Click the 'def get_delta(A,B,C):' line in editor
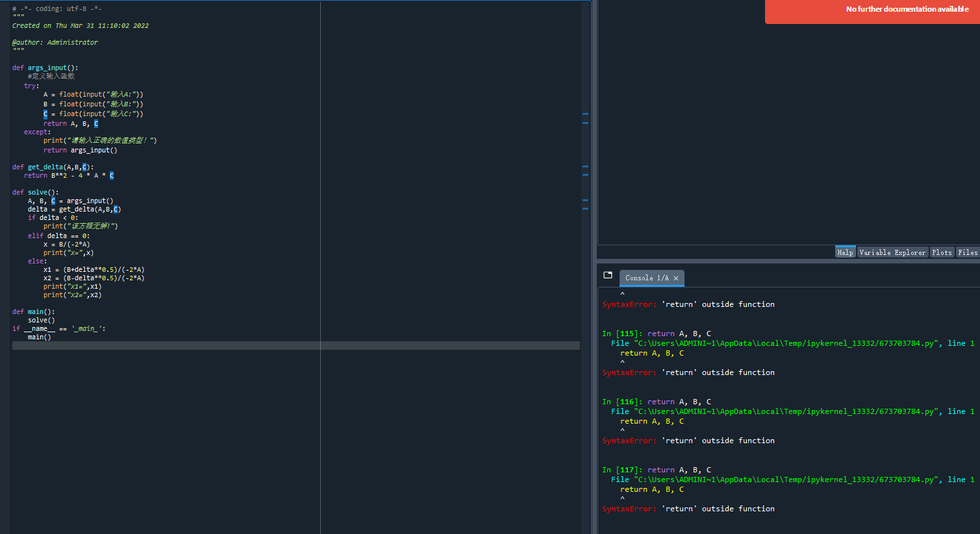 53,167
